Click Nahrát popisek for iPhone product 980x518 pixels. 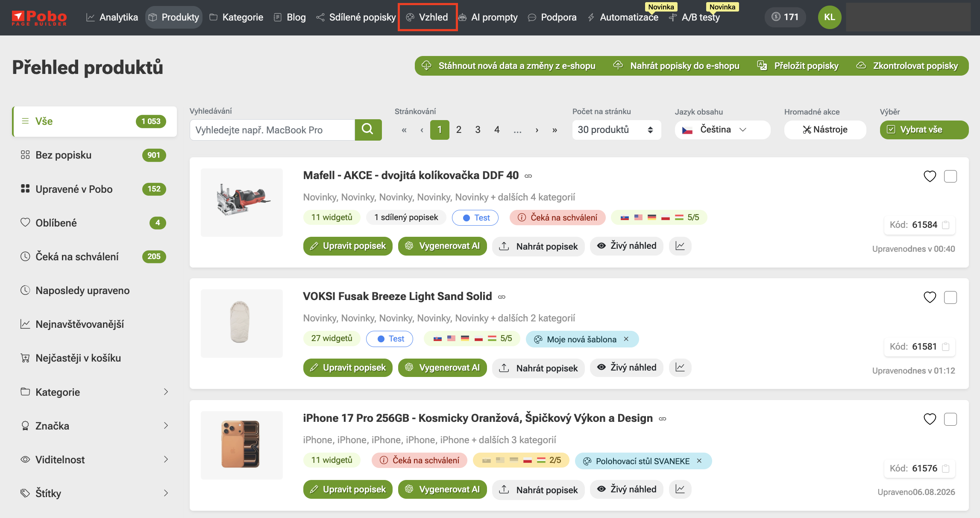pyautogui.click(x=538, y=489)
